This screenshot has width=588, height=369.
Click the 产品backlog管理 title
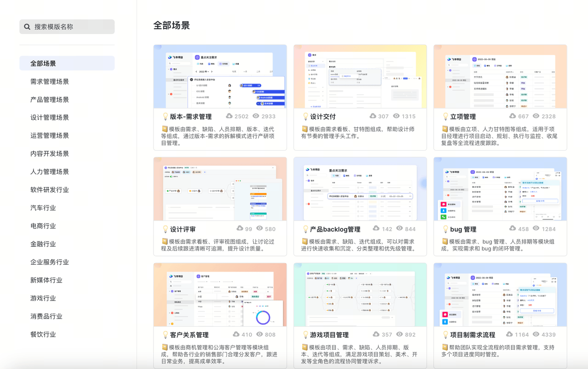click(x=335, y=229)
